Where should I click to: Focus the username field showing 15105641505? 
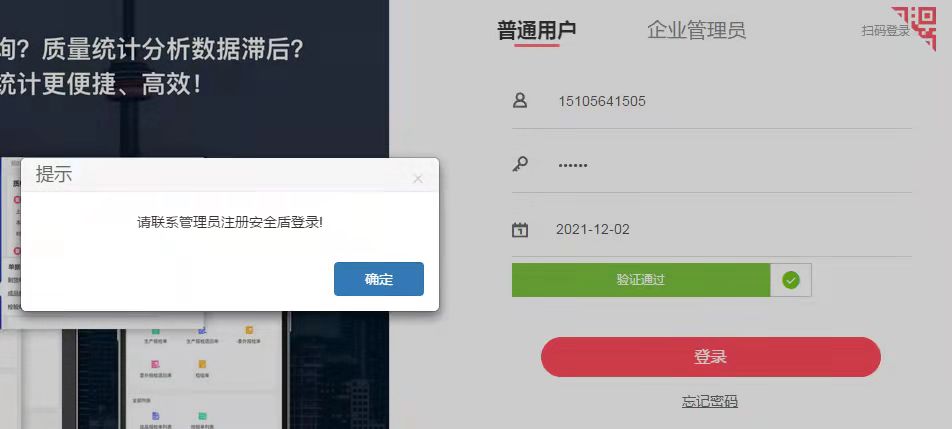pos(712,101)
